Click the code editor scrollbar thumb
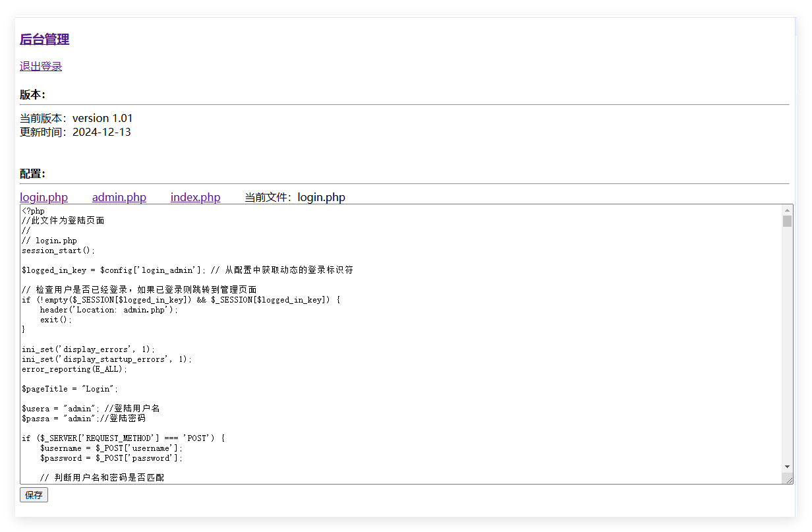The height and width of the screenshot is (532, 812). point(787,221)
